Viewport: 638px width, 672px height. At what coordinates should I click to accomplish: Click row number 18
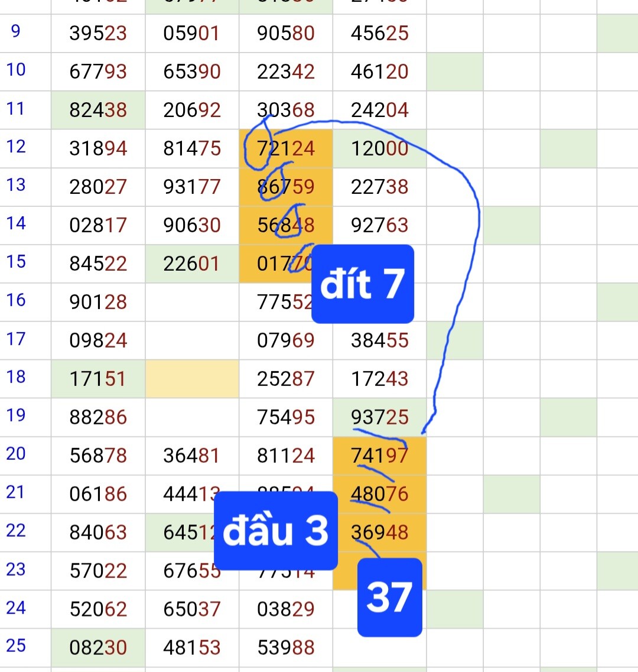click(x=16, y=377)
